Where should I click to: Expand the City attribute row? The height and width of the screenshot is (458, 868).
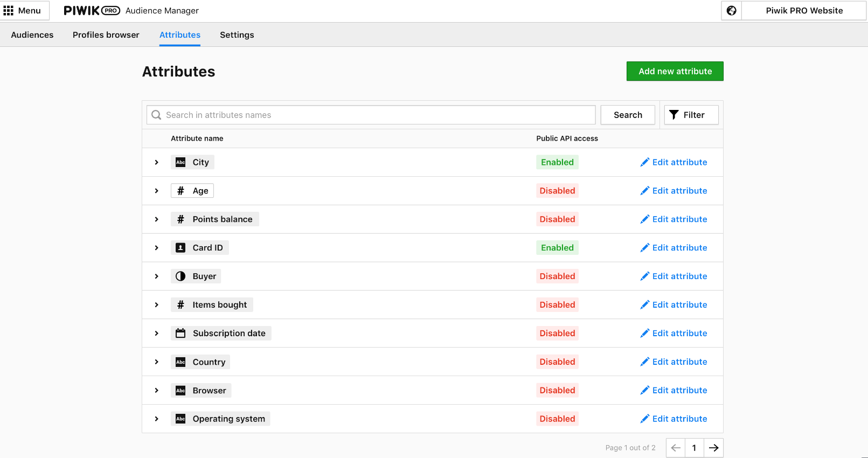[157, 162]
